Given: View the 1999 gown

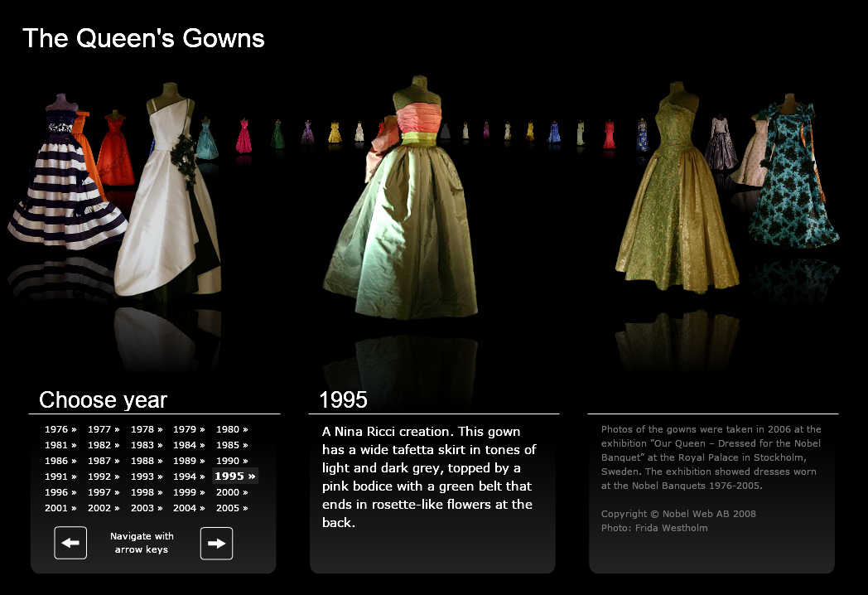Looking at the screenshot, I should [x=189, y=492].
